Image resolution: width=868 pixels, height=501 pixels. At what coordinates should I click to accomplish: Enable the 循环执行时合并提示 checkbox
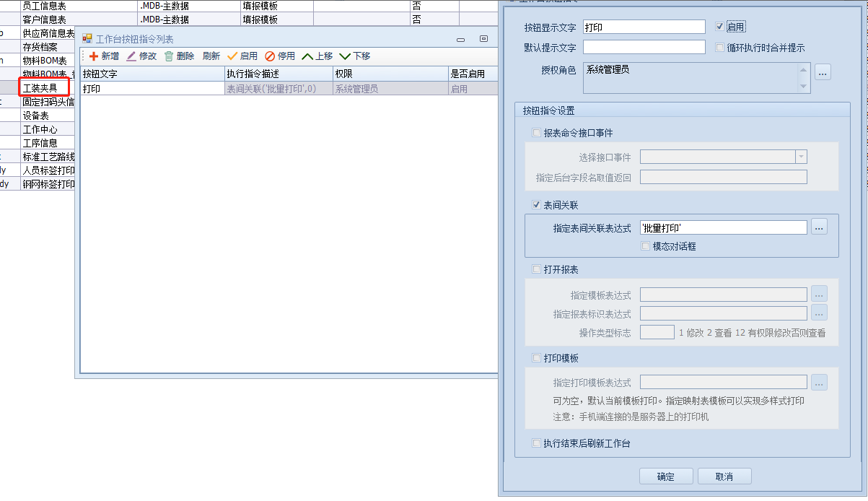click(719, 48)
